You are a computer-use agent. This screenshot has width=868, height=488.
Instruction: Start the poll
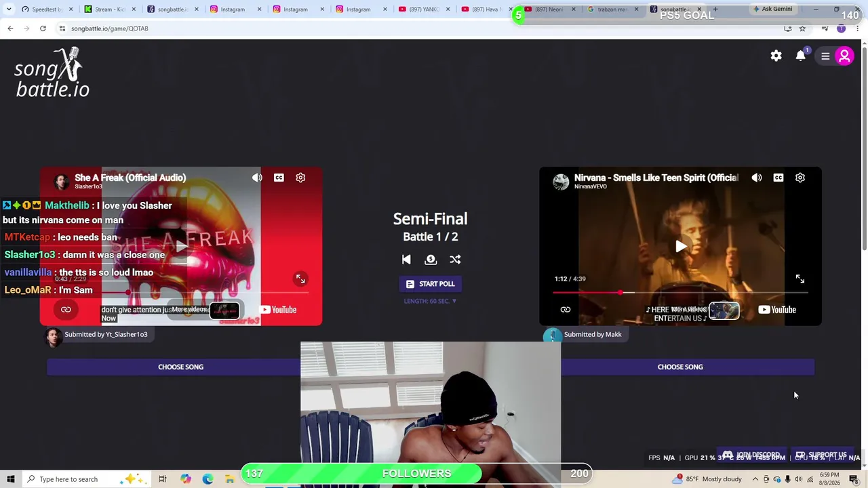[431, 284]
